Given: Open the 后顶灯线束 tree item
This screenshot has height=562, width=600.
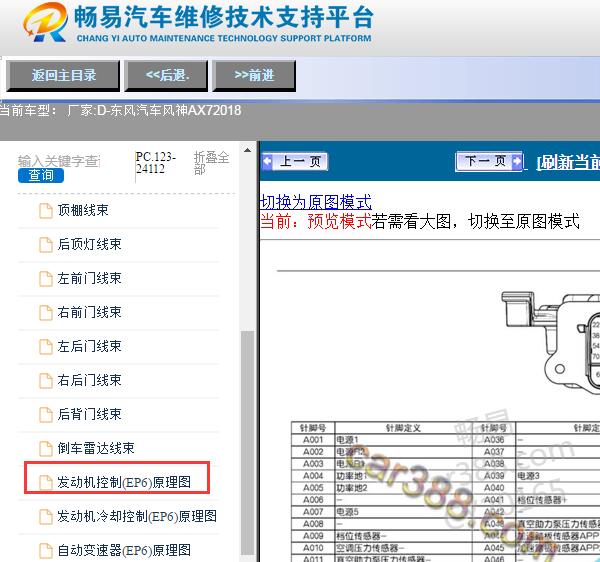Looking at the screenshot, I should [90, 244].
